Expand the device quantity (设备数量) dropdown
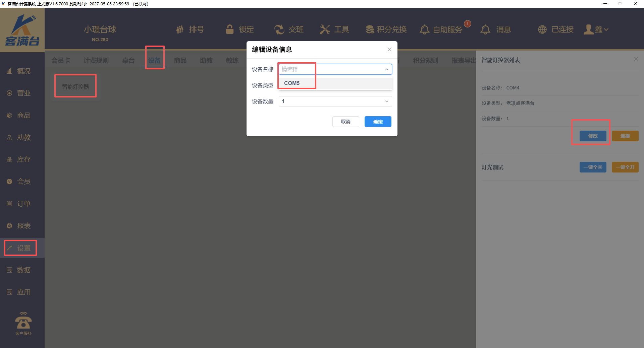 386,101
